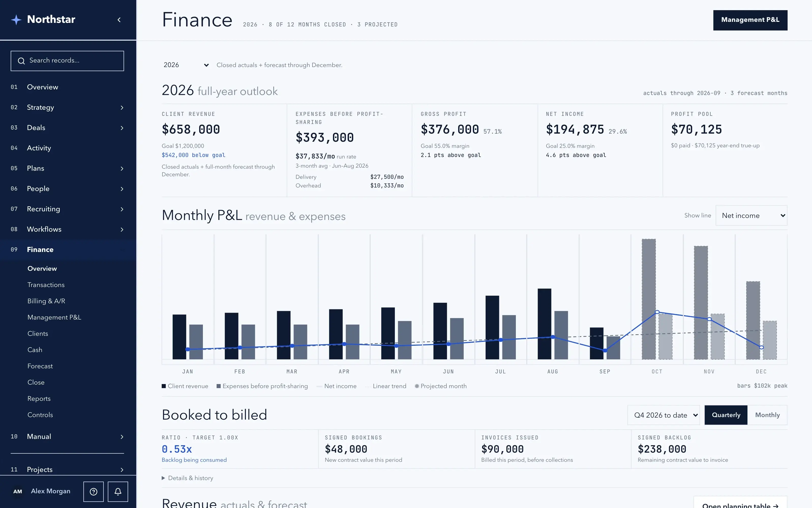Viewport: 812px width, 508px height.
Task: Open the Forecast sub-page
Action: coord(40,366)
